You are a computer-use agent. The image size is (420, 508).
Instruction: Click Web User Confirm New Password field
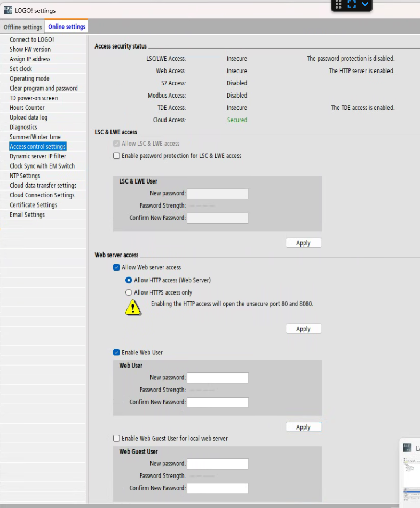pyautogui.click(x=217, y=402)
